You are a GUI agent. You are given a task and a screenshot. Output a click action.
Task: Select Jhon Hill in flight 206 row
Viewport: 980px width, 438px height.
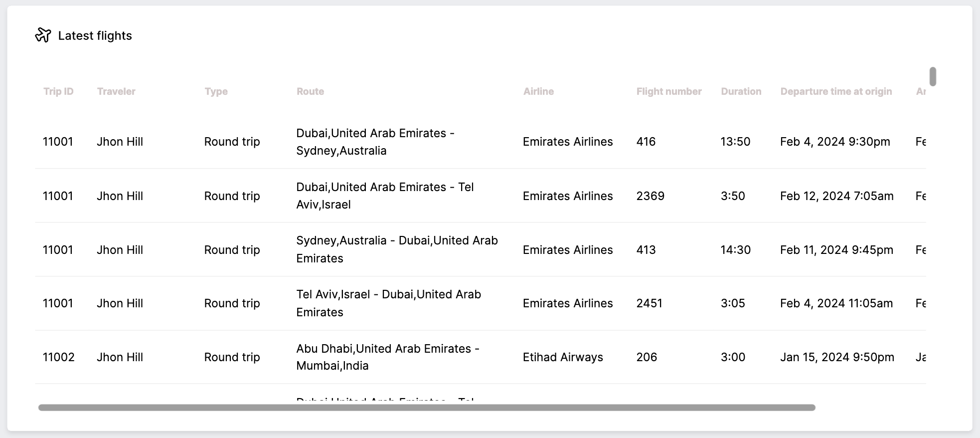click(x=120, y=357)
